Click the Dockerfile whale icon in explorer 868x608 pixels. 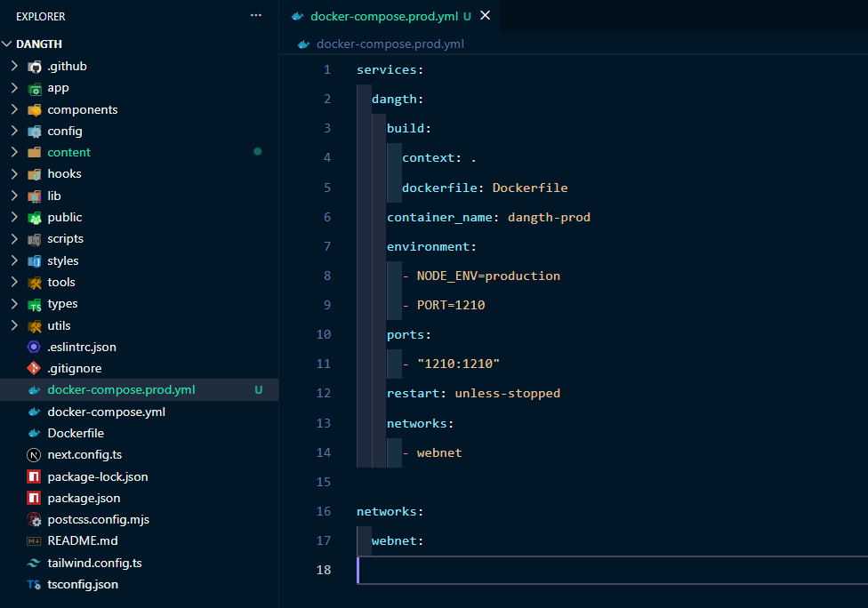pos(35,434)
